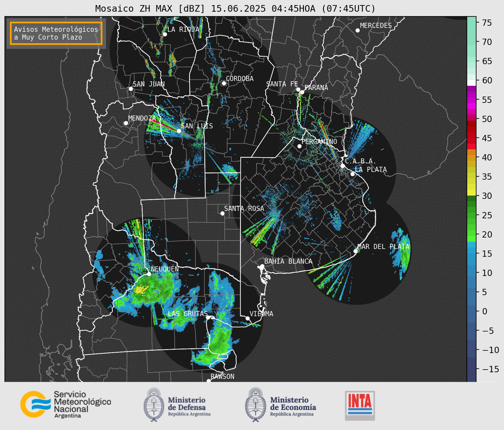Click the Ministerio de Economía emblem
This screenshot has height=430, width=504.
(x=255, y=405)
